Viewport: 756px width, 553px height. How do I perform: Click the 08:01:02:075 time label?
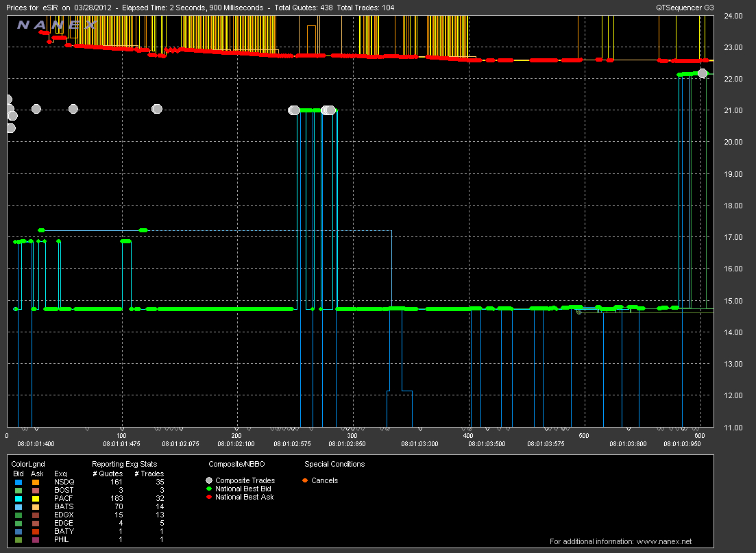180,443
